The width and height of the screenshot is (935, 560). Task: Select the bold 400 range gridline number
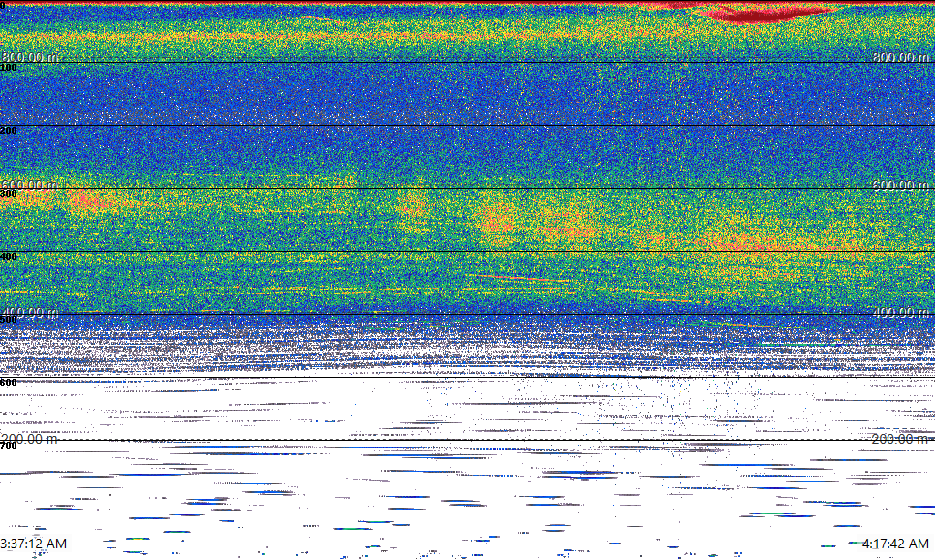coord(9,257)
